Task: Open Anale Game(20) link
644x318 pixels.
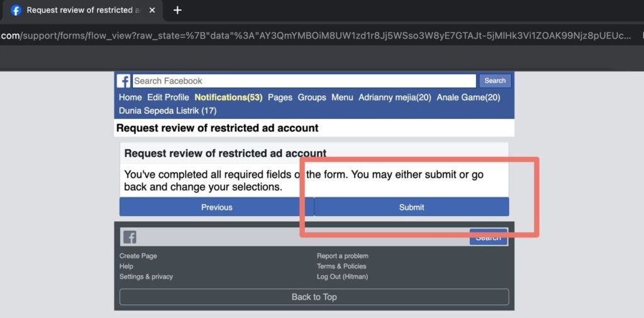Action: tap(468, 98)
